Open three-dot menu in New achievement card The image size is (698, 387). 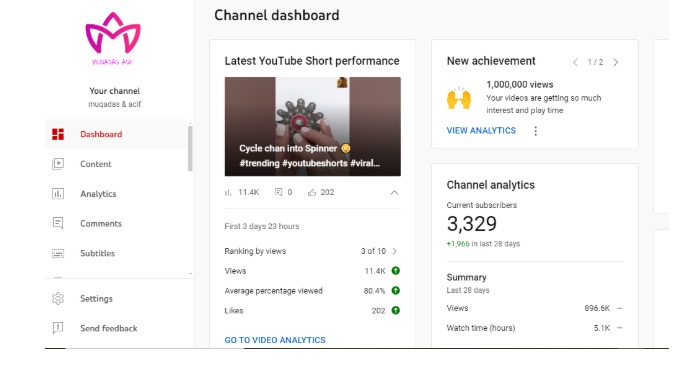pos(536,131)
